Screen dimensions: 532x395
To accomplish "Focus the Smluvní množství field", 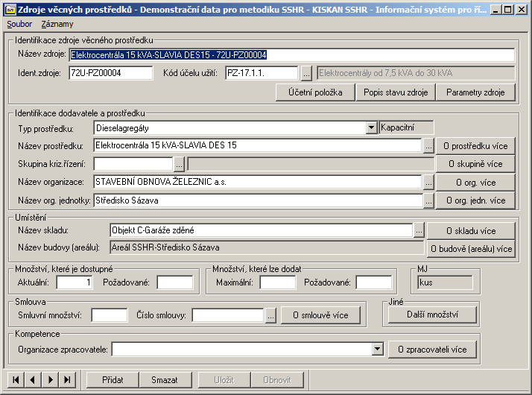I will point(110,315).
